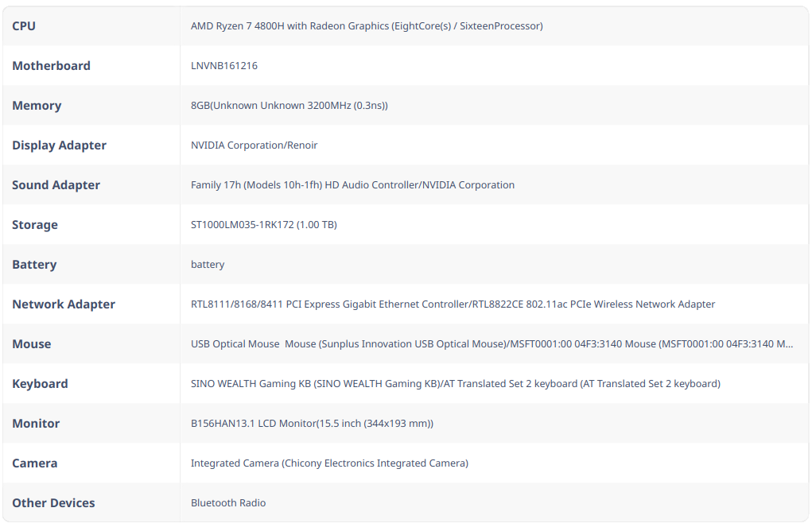Click the Sound Adapter row header
This screenshot has height=531, width=812.
(56, 184)
